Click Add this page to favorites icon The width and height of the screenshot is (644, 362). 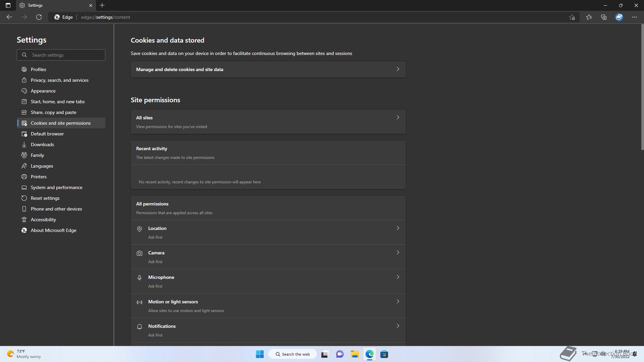(x=572, y=17)
